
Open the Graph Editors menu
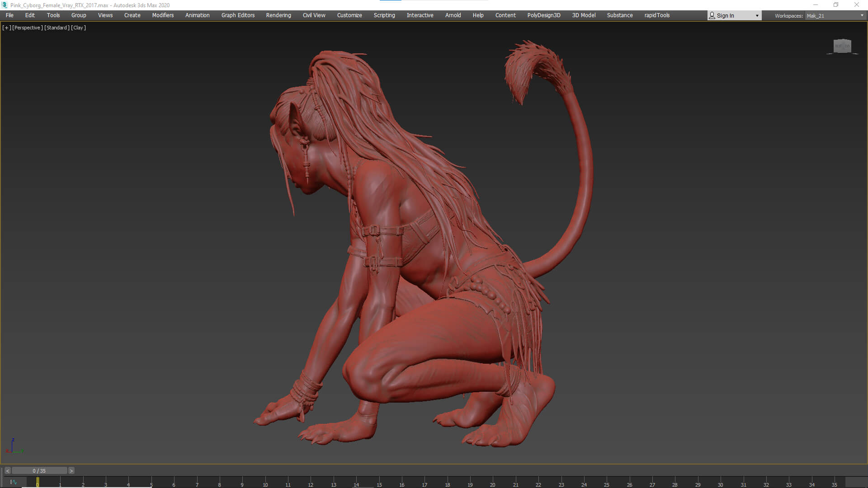[x=238, y=15]
